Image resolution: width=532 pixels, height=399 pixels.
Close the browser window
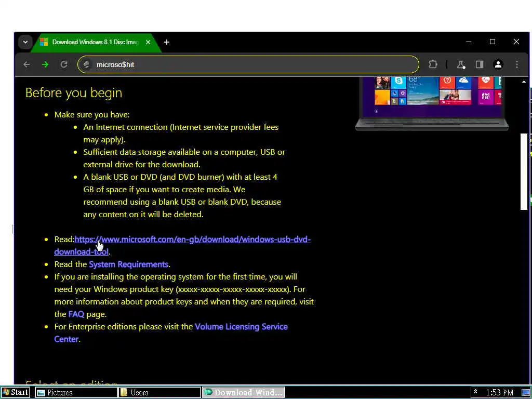[x=516, y=42]
